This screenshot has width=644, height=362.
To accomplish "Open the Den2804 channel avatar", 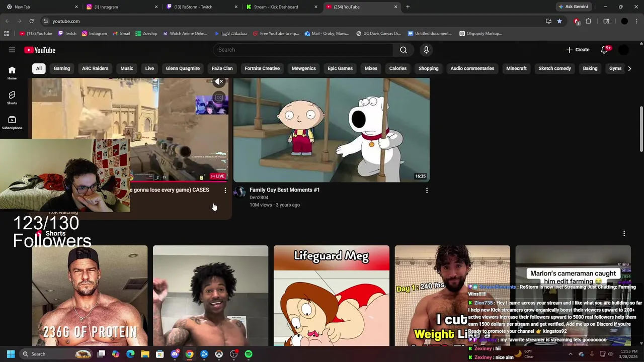I will pos(239,192).
